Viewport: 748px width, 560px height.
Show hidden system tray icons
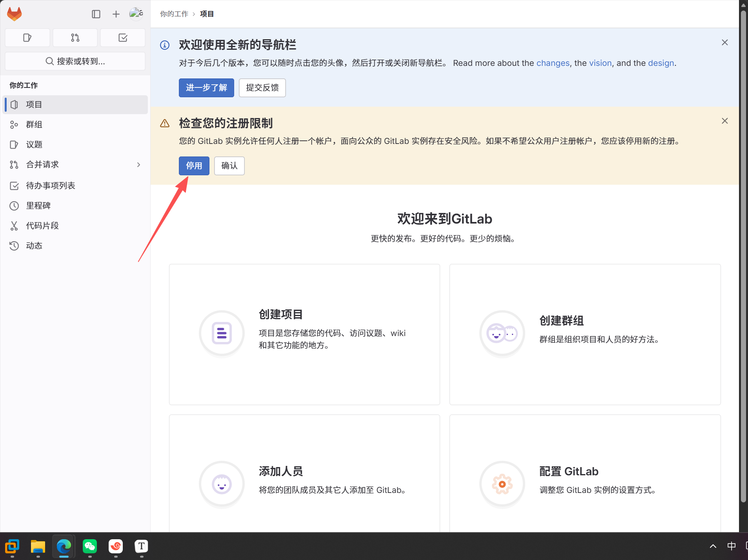coord(713,546)
